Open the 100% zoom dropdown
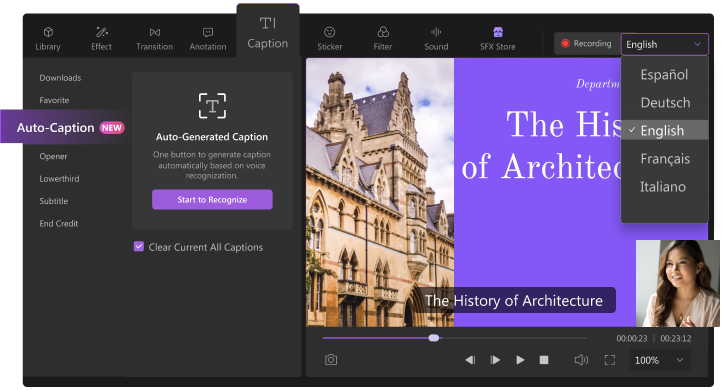The width and height of the screenshot is (723, 390). pyautogui.click(x=659, y=360)
